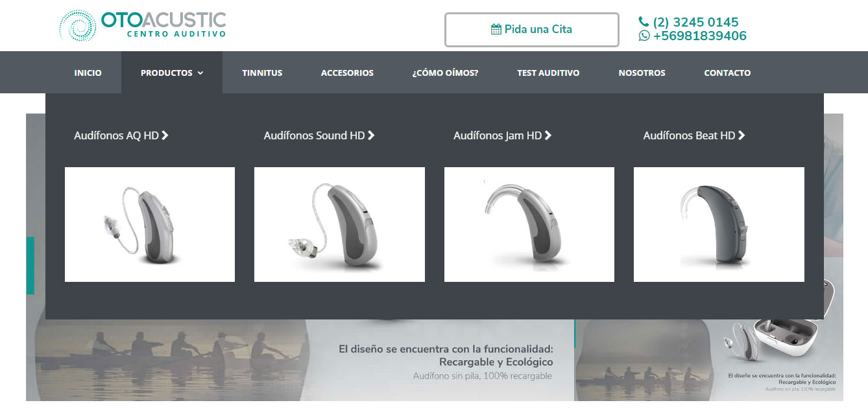Select the AQ HD hearing aid image
The image size is (868, 416).
click(x=150, y=224)
